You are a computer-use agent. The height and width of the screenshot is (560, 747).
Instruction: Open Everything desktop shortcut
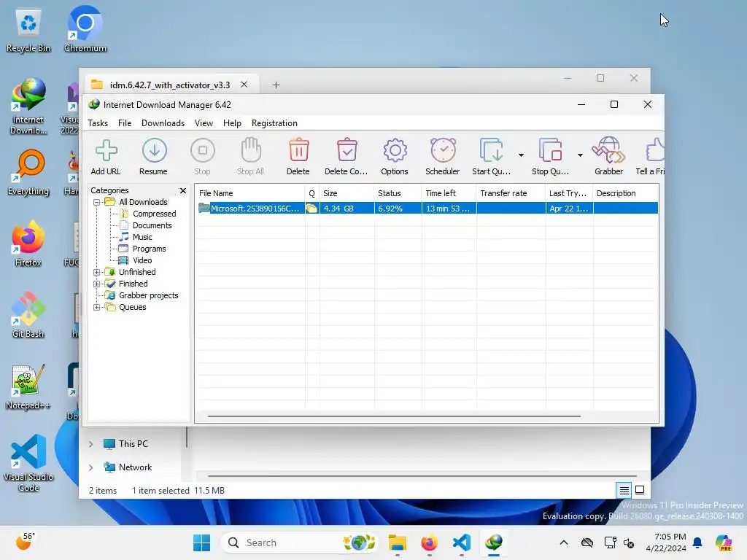28,173
